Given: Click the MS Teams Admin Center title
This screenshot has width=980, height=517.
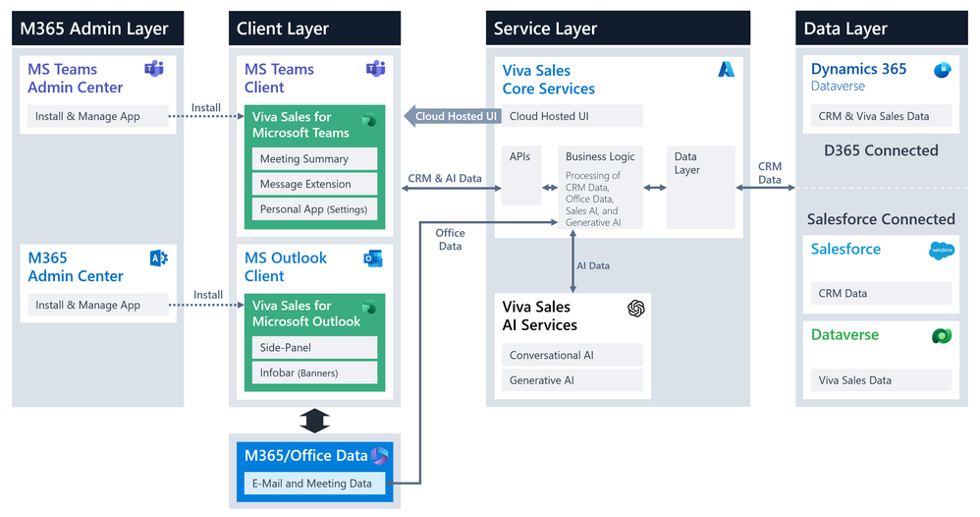Looking at the screenshot, I should tap(75, 79).
